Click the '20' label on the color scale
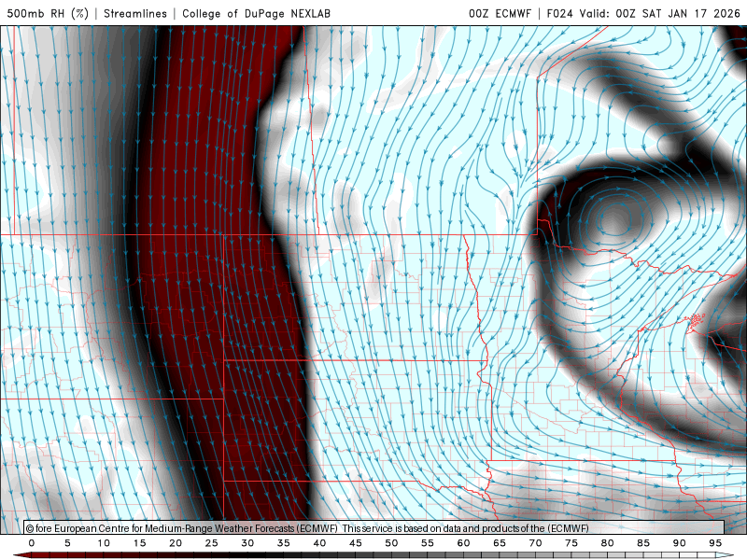 [x=176, y=543]
